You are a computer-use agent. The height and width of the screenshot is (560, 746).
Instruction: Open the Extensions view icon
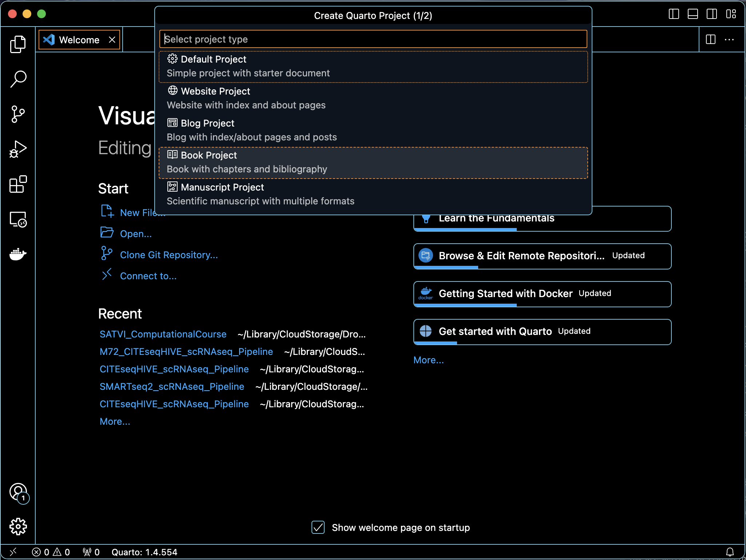tap(18, 184)
